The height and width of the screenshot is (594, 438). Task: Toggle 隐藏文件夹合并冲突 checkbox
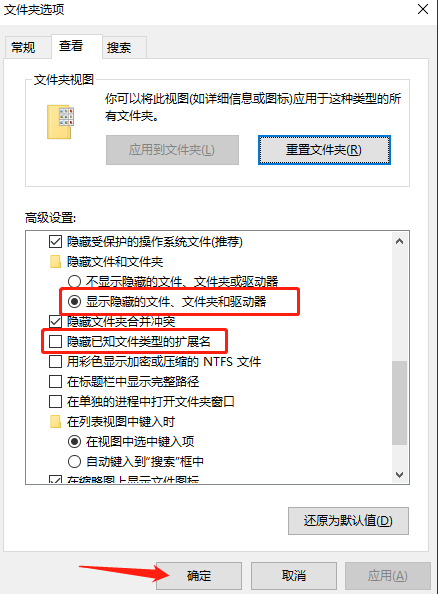pos(55,321)
